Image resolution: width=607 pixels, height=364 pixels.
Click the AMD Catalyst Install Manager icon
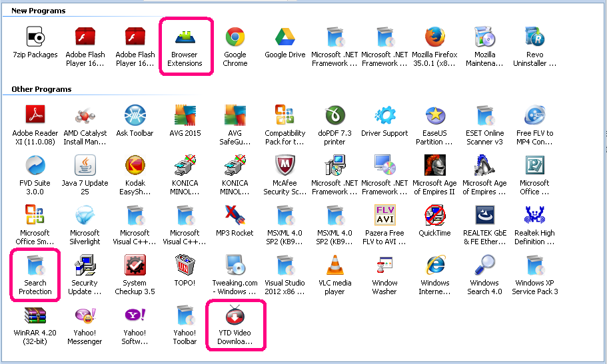(85, 115)
